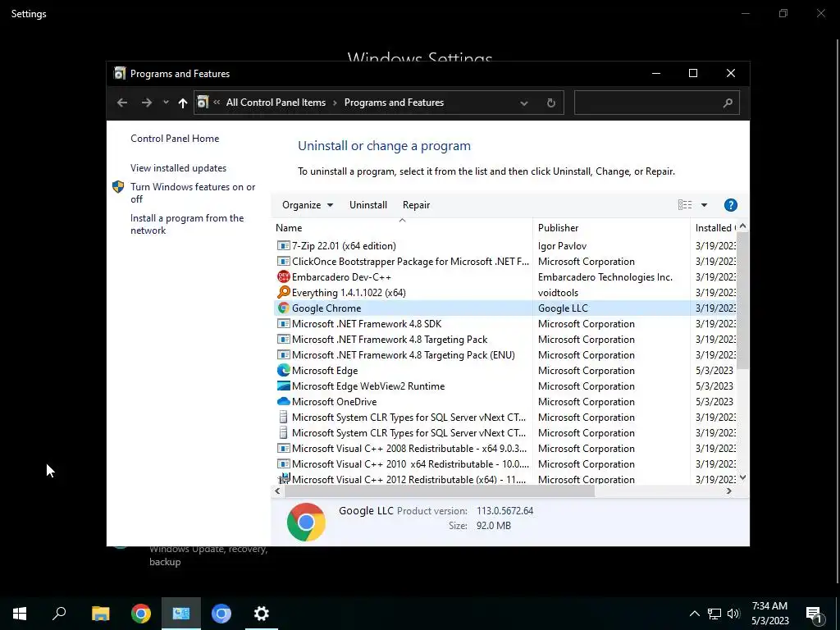The image size is (840, 630).
Task: Open the Windows Start menu
Action: [x=20, y=614]
